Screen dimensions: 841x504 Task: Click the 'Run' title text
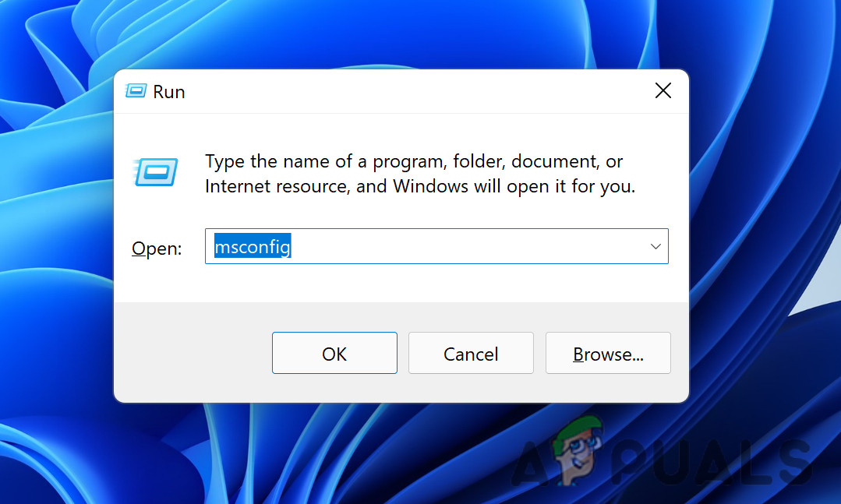tap(169, 92)
